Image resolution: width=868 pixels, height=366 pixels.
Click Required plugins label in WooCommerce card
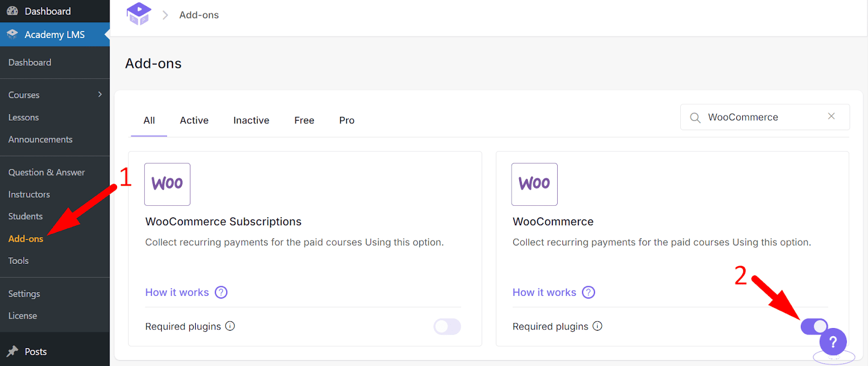[550, 326]
